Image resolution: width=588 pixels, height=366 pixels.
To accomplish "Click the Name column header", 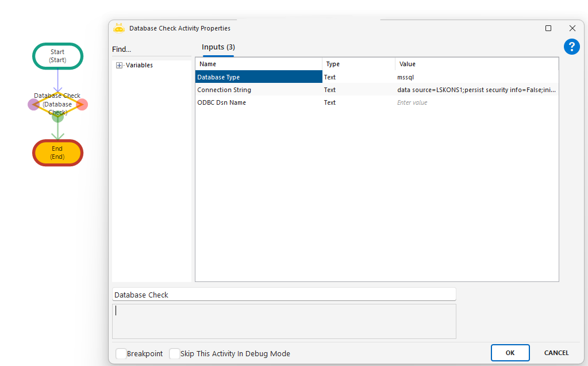I will click(x=259, y=64).
